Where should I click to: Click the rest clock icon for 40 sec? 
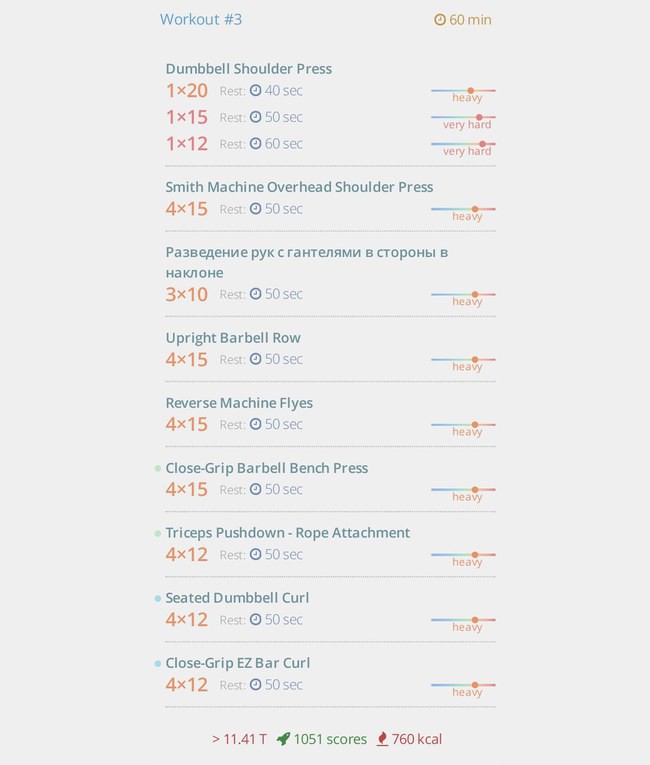(256, 90)
